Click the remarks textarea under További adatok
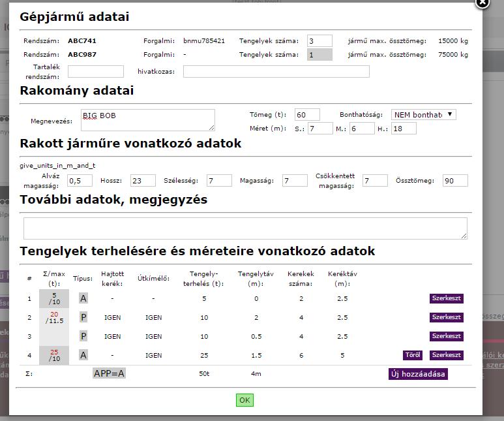504x421 pixels. pyautogui.click(x=245, y=228)
